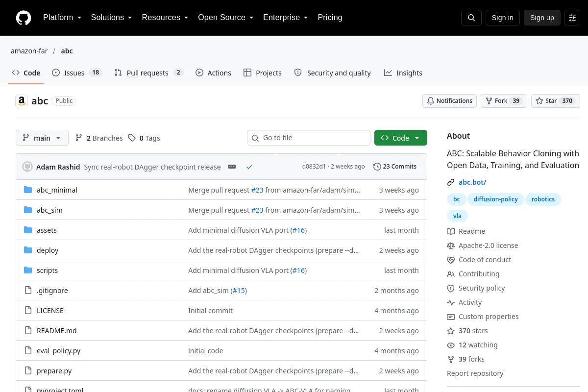Screen dimensions: 588x392
Task: Open the Security policy link
Action: [476, 288]
